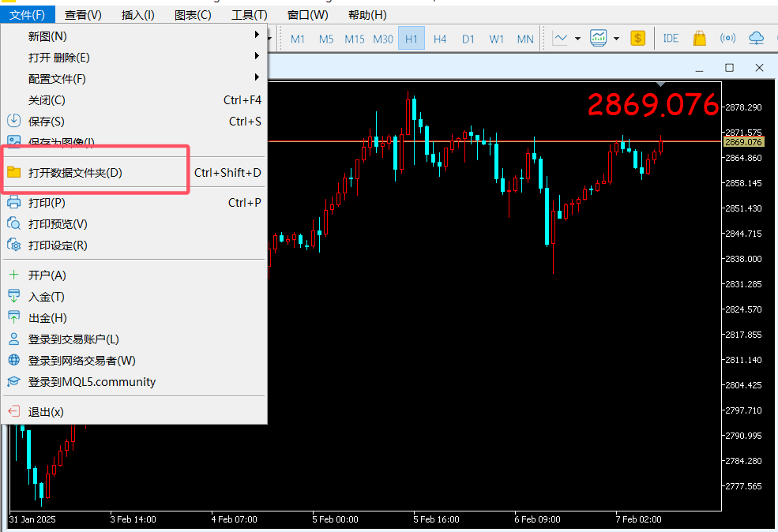
Task: Select 登录到交易账户(L) menu entry
Action: 73,339
